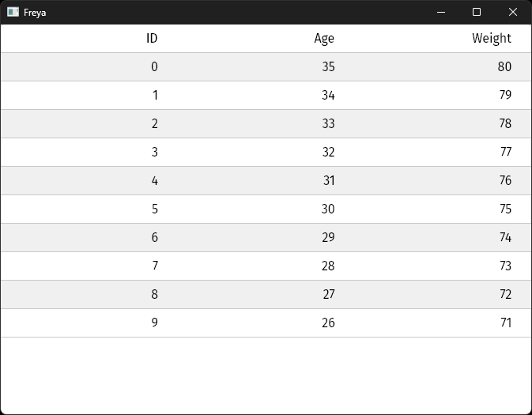
Task: Click the Weight cell showing 77
Action: tap(505, 152)
